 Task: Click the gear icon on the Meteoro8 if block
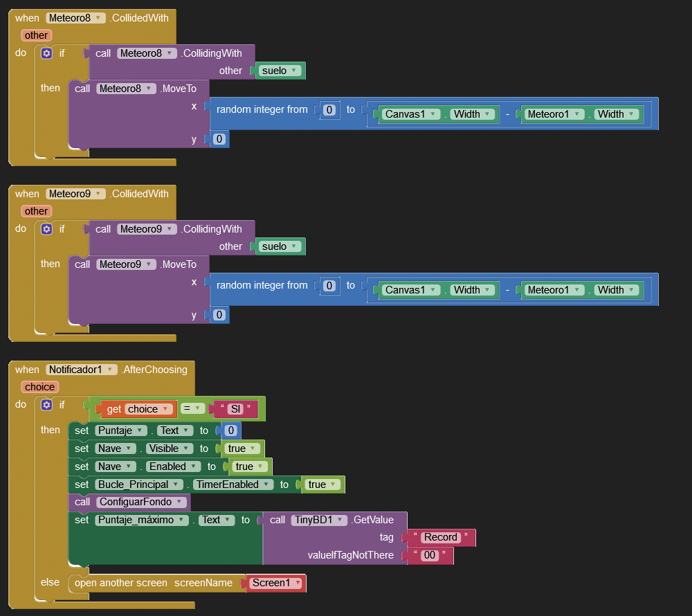coord(46,53)
